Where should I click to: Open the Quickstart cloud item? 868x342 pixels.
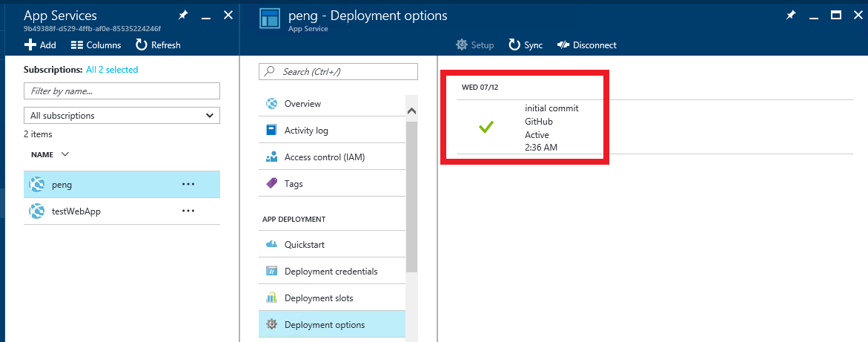[332, 244]
